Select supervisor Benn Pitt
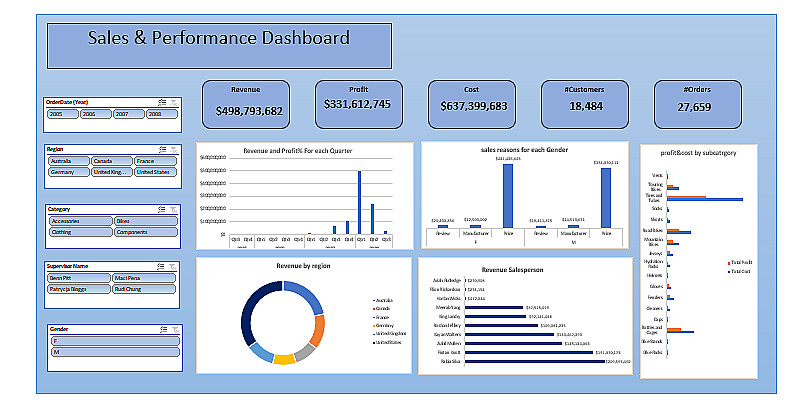The image size is (799, 405). (79, 278)
